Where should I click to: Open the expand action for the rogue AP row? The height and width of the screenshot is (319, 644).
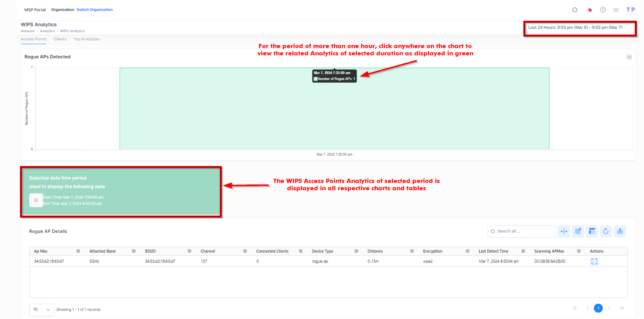(594, 261)
